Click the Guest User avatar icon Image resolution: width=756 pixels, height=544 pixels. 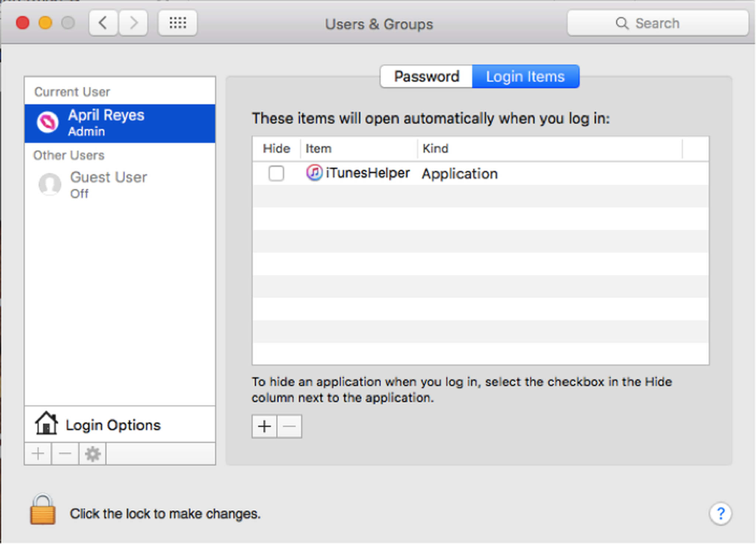pos(50,185)
